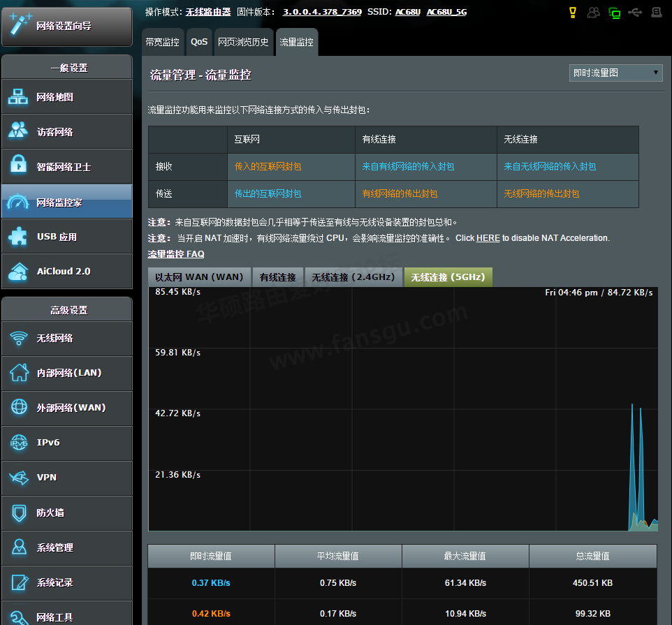Click the Fri 04:46 pm / 84.72 KB/s readout
This screenshot has width=672, height=625.
click(x=599, y=293)
